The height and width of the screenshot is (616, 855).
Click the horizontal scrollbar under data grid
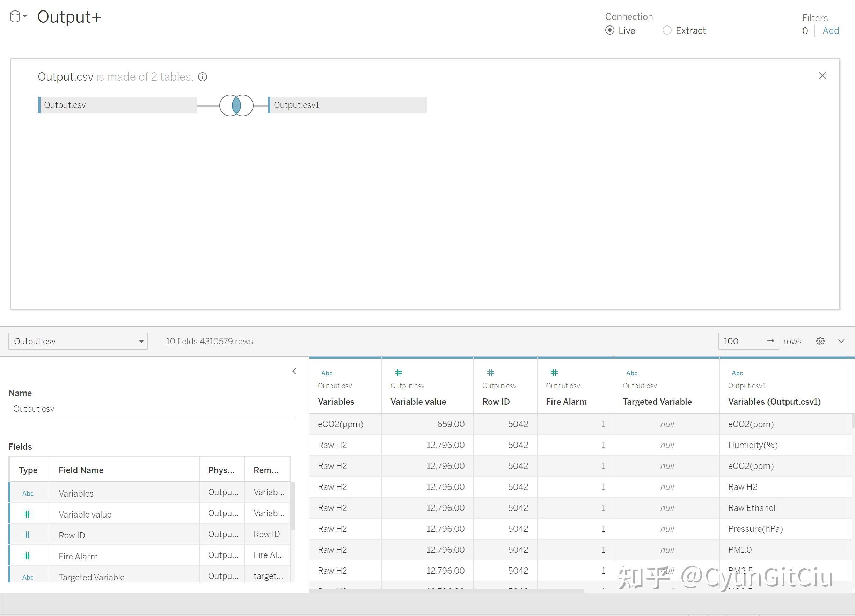pyautogui.click(x=447, y=591)
